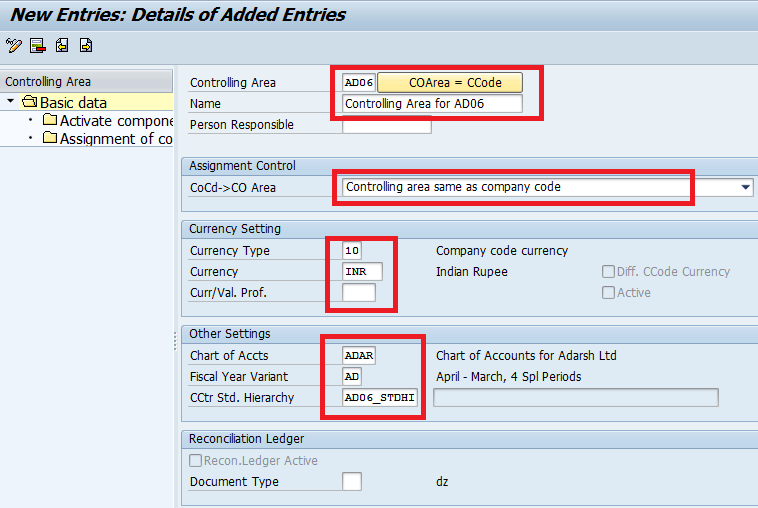Open Assignment of company code folder
The height and width of the screenshot is (508, 758).
(x=107, y=139)
